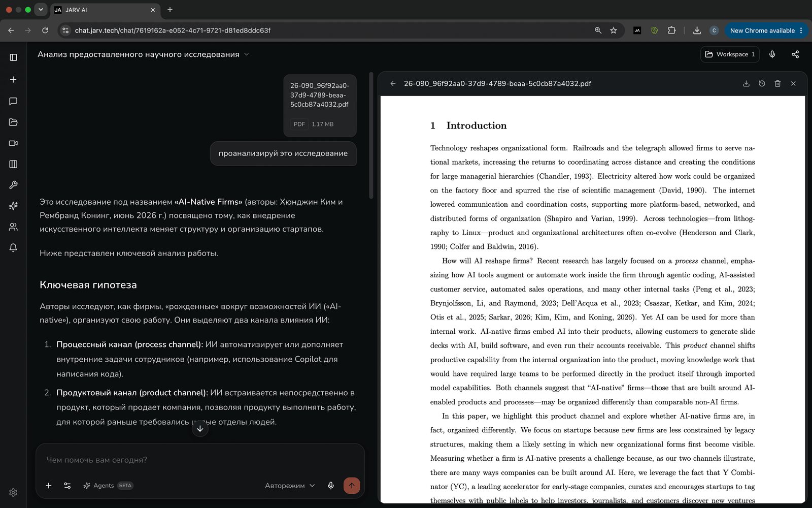Reload the page in Chrome
This screenshot has height=508, width=812.
tap(45, 30)
